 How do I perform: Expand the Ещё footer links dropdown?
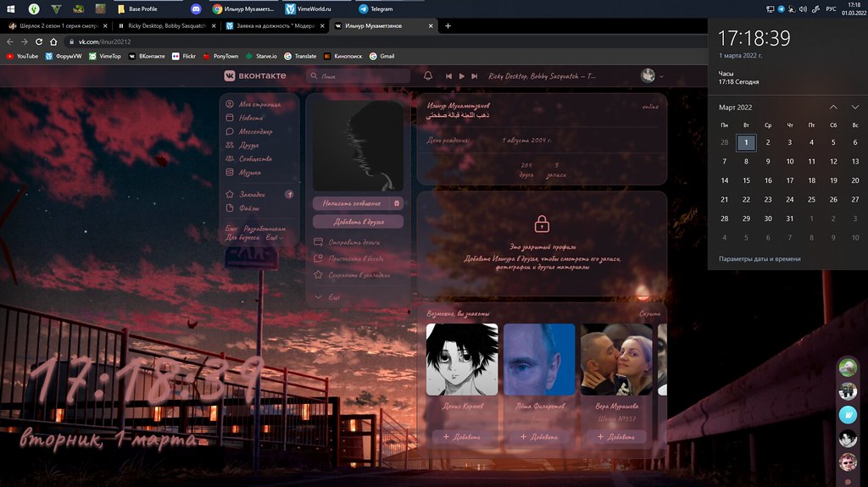pyautogui.click(x=272, y=238)
